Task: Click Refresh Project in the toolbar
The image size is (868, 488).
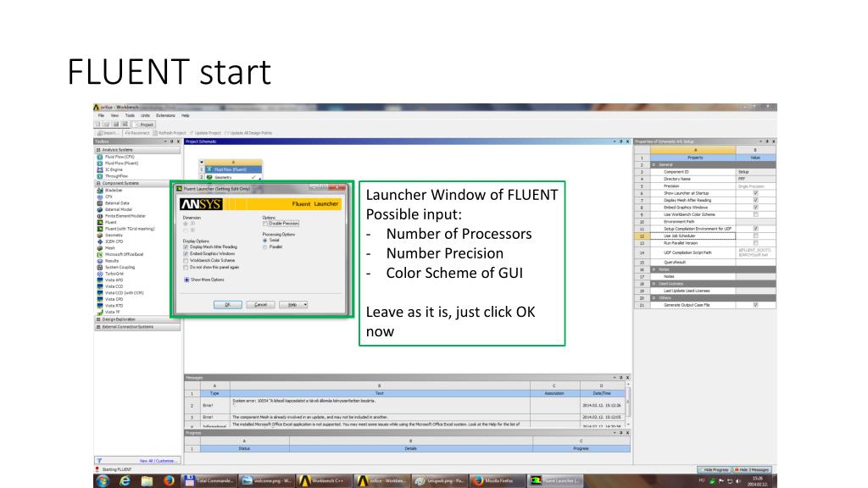Action: (170, 133)
